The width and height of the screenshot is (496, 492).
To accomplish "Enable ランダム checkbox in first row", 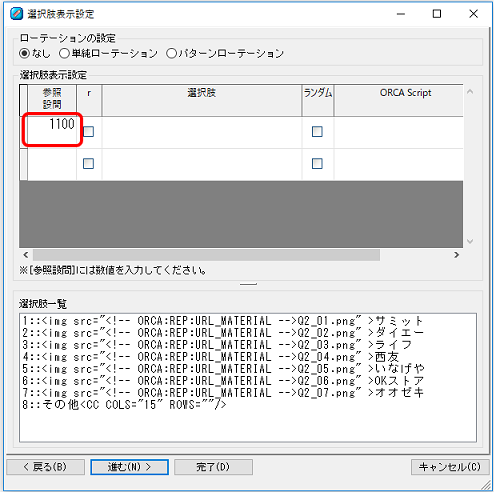I will (317, 131).
